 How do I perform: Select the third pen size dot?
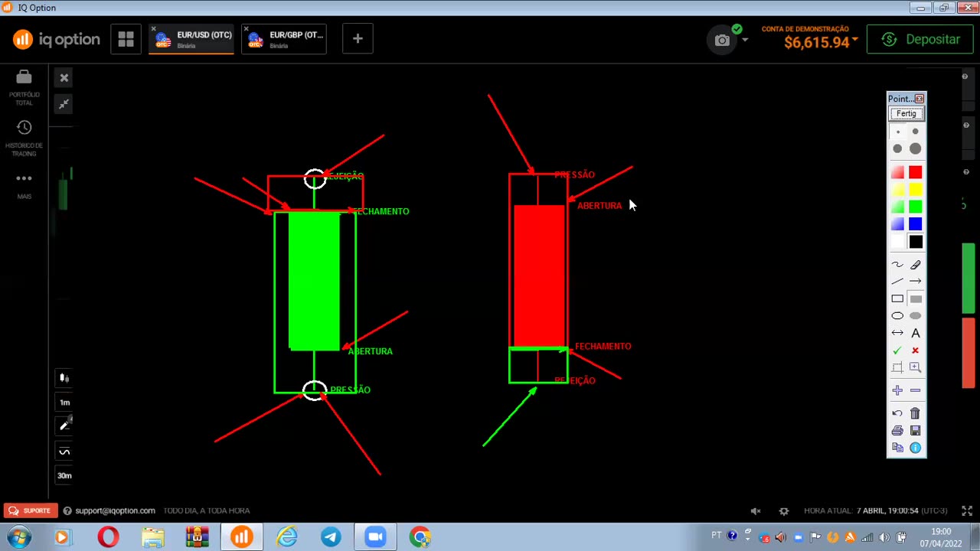898,148
